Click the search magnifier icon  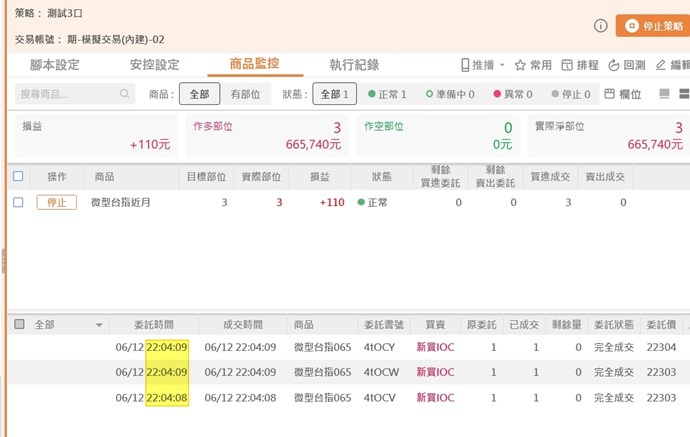[125, 94]
